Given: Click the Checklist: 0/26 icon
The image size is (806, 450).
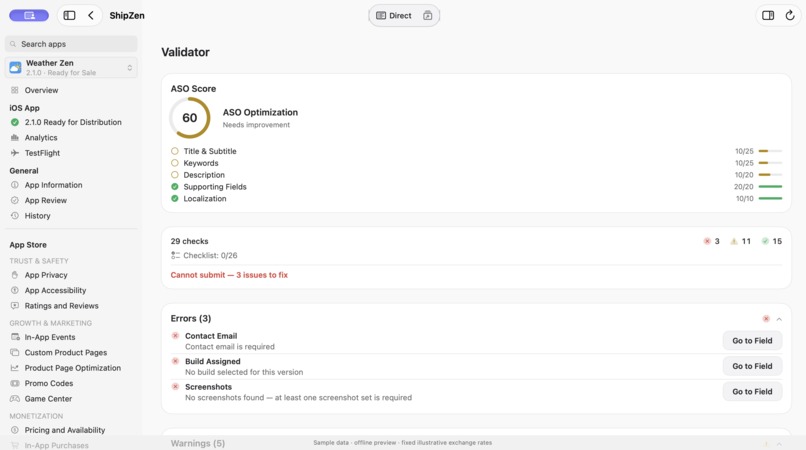Looking at the screenshot, I should tap(175, 255).
